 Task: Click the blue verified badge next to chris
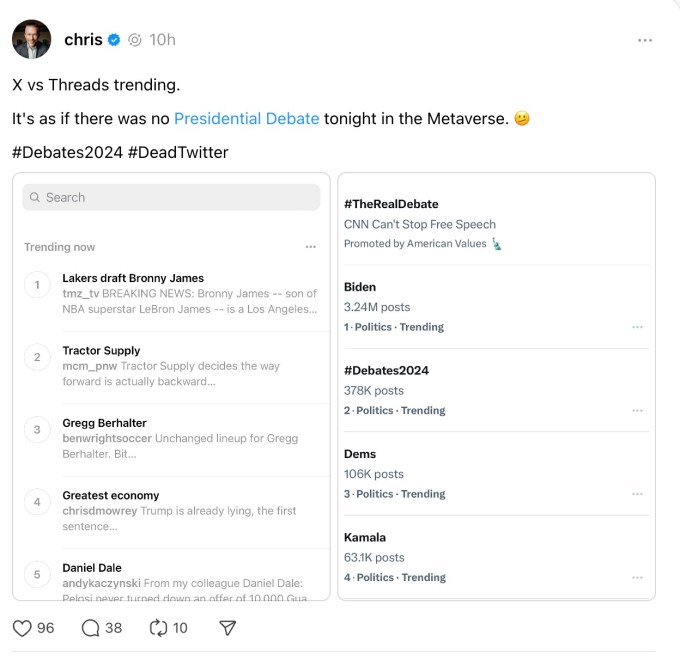point(115,40)
